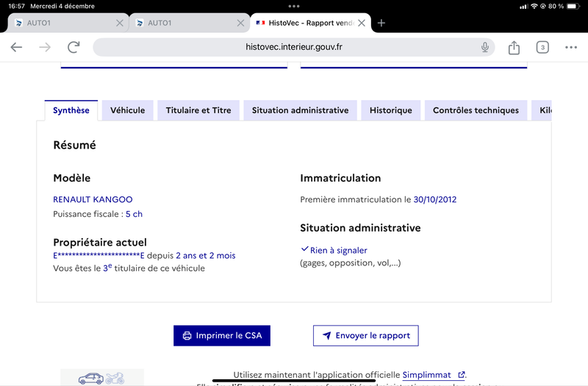
Task: Click the '(gages, opposition, vol,...)' note
Action: tap(351, 263)
